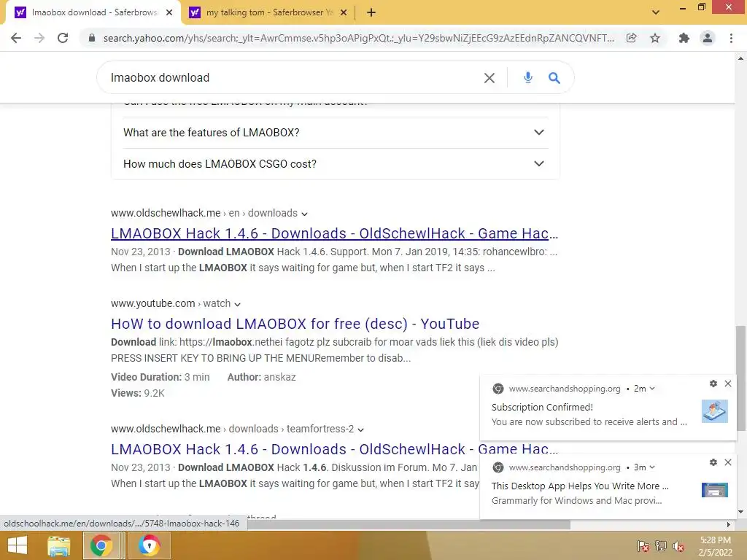747x560 pixels.
Task: Dismiss the Desktop App Helps You Write notification
Action: point(728,462)
